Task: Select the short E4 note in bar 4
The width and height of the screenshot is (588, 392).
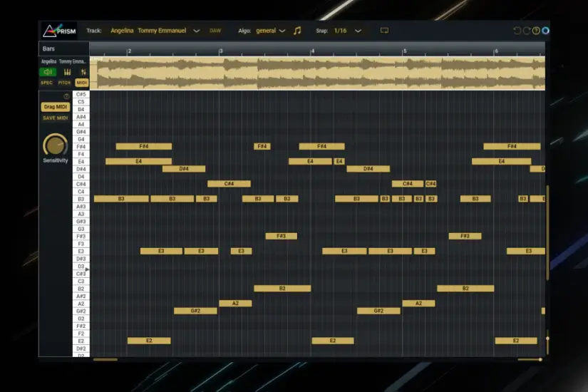Action: pos(339,161)
